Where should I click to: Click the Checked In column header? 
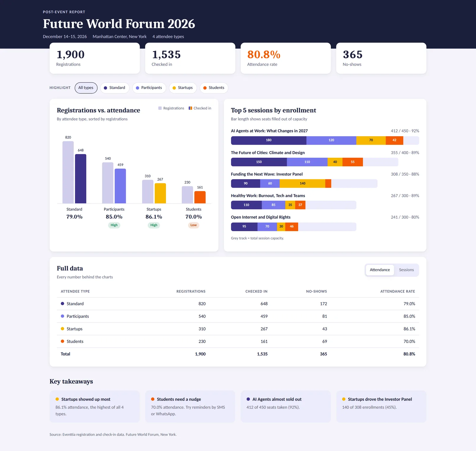point(256,292)
